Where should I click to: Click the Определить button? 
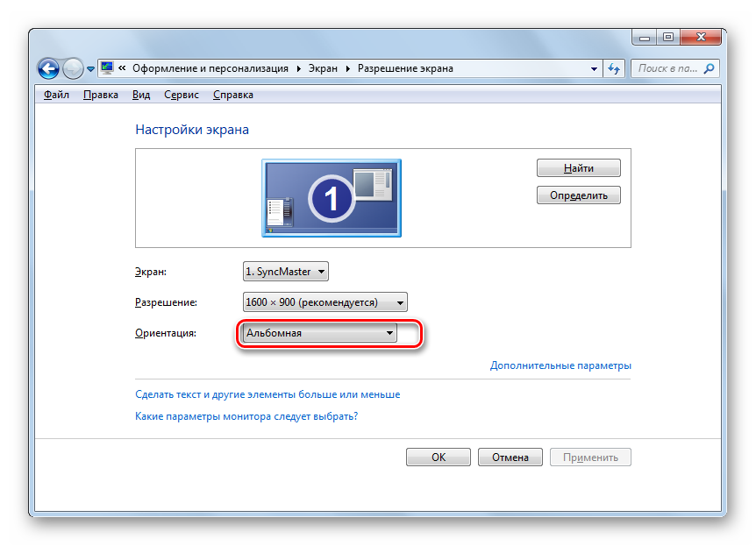[579, 195]
